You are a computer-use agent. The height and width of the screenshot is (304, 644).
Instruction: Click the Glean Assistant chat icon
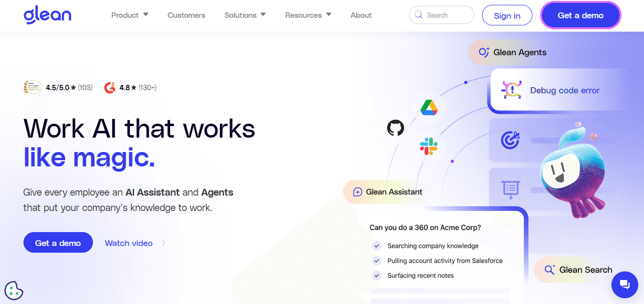(357, 192)
